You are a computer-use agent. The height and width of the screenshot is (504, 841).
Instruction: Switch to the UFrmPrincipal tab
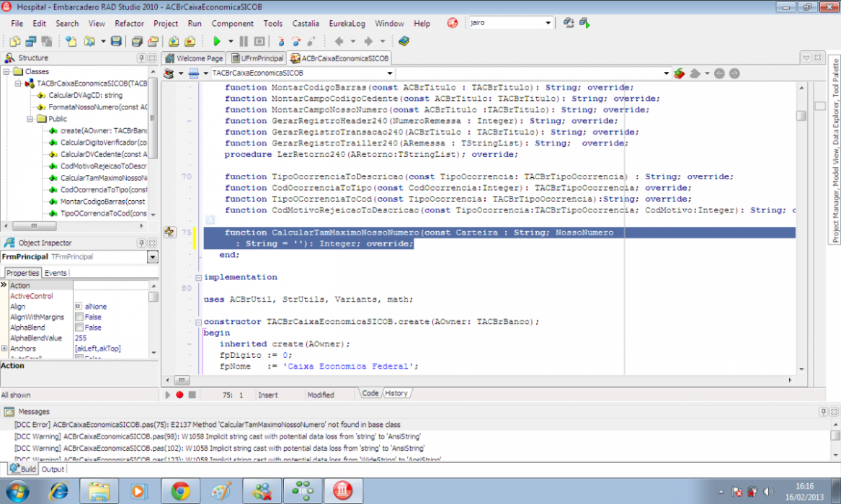click(x=257, y=58)
